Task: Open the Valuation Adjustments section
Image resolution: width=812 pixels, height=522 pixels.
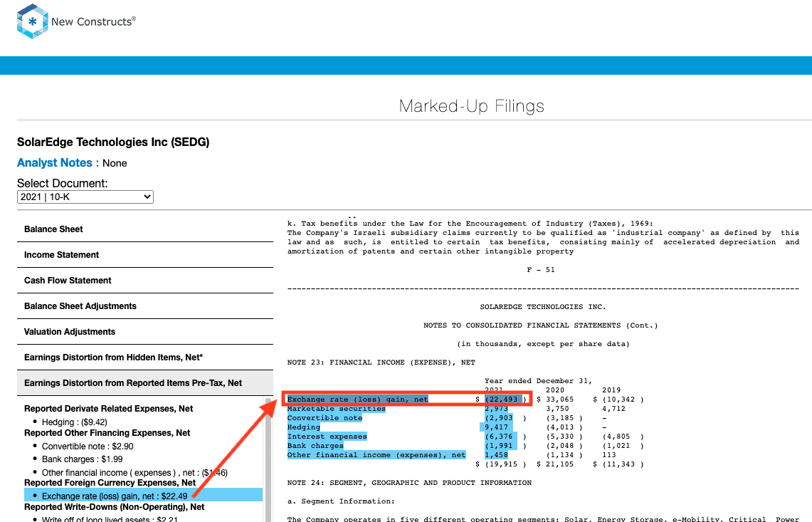Action: (x=145, y=332)
